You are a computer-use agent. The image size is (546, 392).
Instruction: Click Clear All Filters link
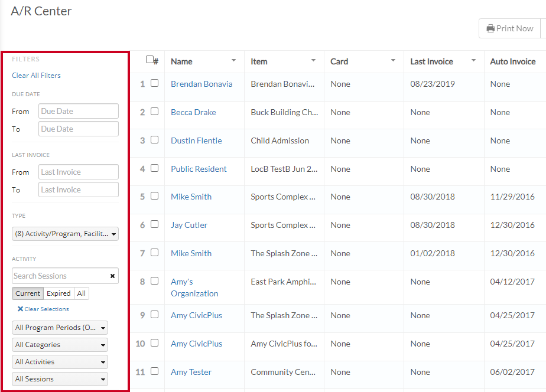pos(36,76)
